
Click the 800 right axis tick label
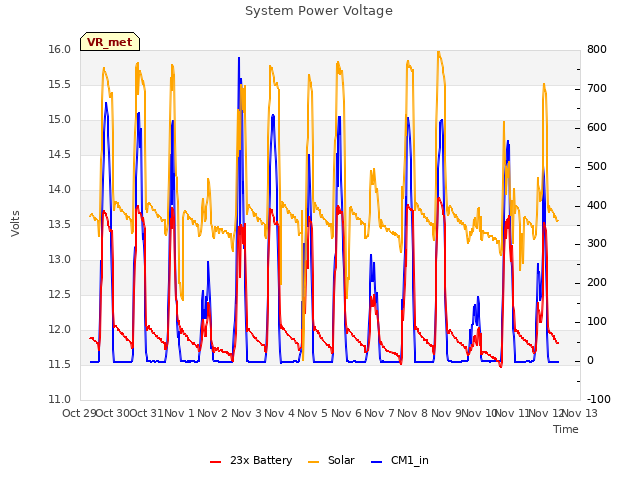597,49
